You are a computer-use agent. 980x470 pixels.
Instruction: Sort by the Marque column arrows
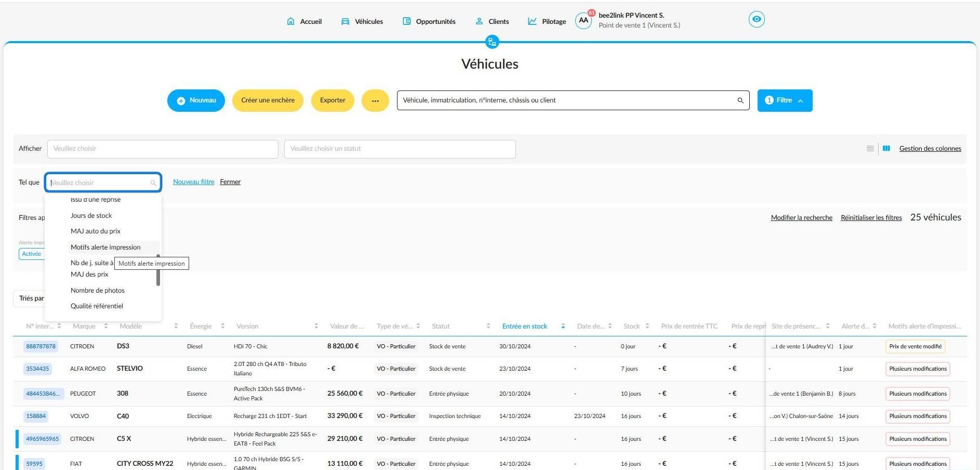click(105, 327)
